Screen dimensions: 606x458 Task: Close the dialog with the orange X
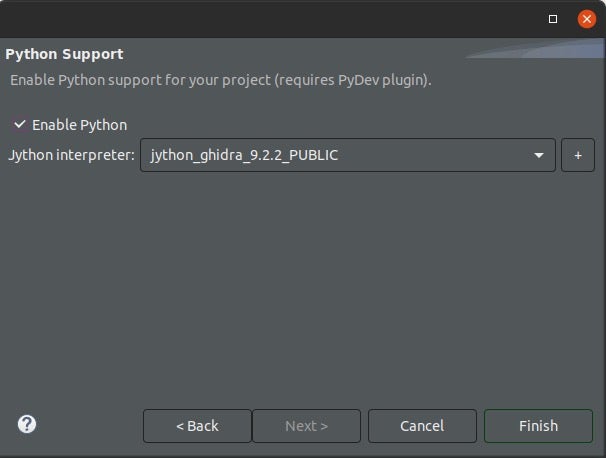coord(587,19)
